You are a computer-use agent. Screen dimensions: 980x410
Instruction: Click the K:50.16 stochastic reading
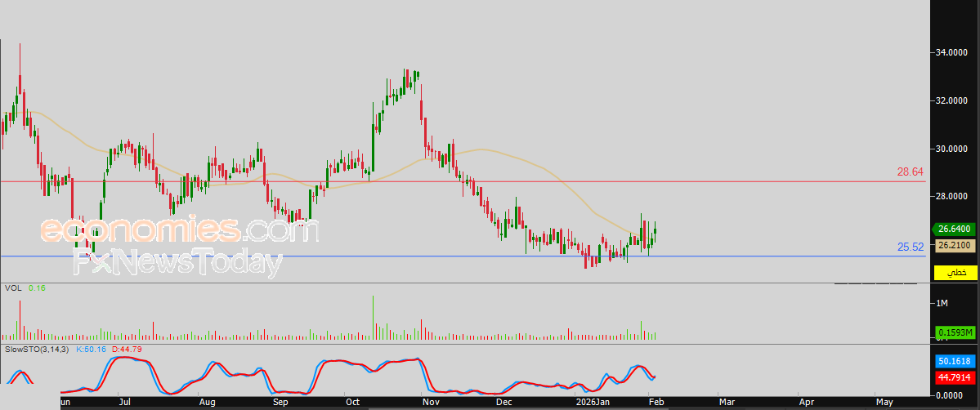coord(92,350)
